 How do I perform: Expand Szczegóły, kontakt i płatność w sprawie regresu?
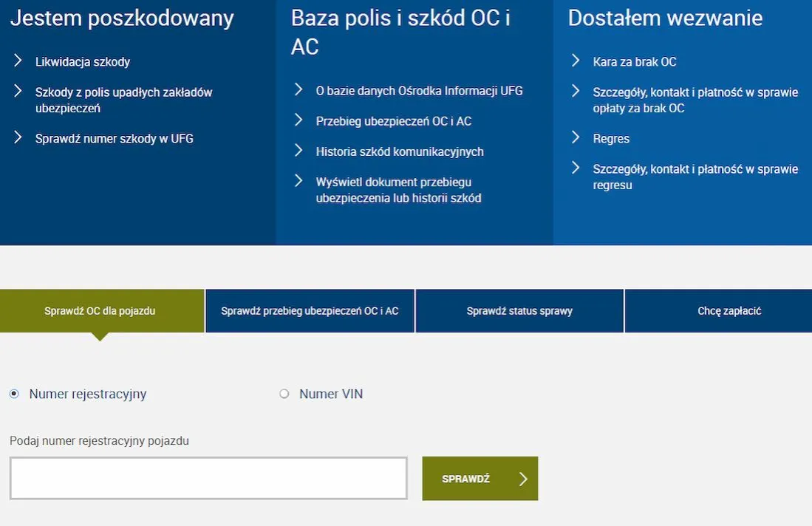(x=695, y=177)
